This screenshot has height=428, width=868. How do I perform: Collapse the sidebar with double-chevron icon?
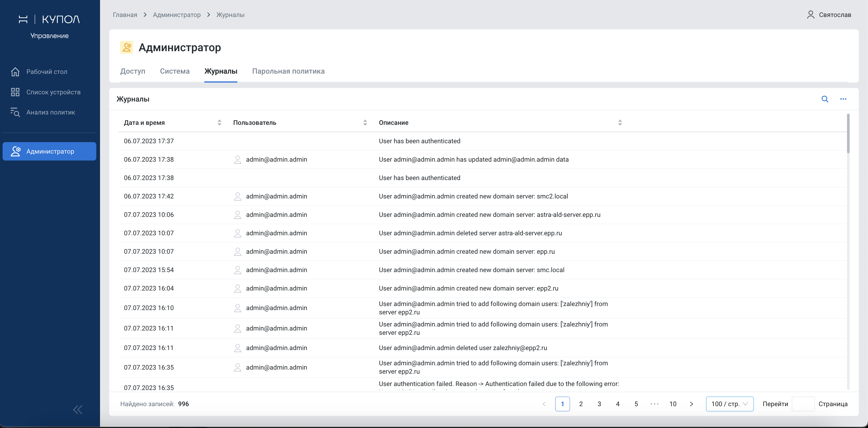click(78, 410)
